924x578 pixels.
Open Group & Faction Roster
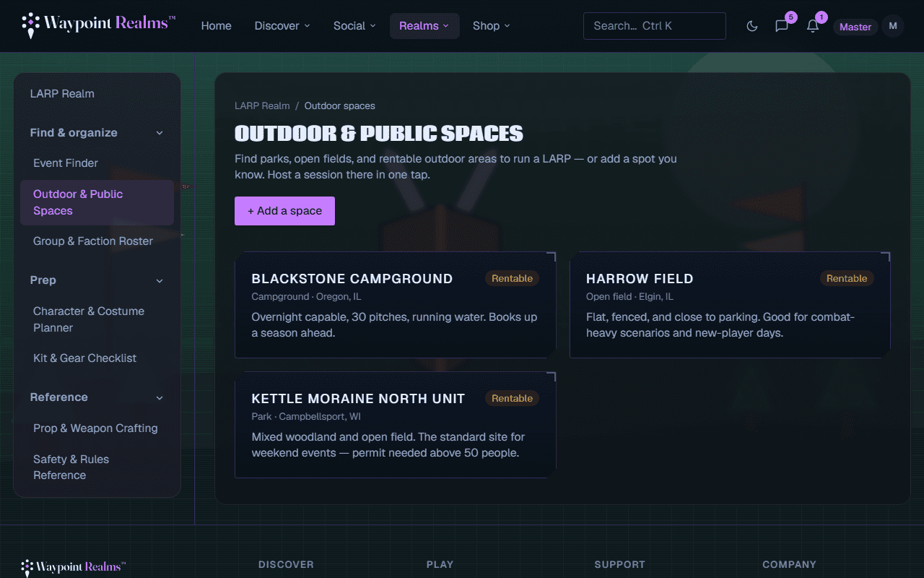click(x=97, y=241)
